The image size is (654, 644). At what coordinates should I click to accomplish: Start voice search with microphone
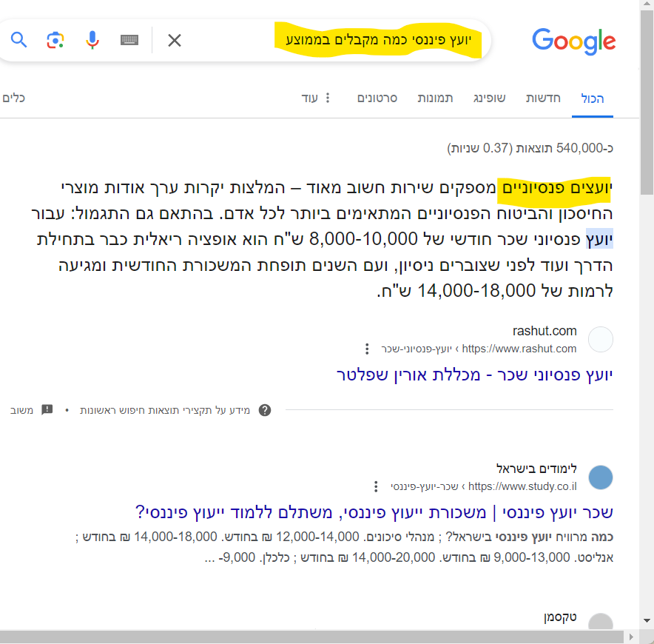pos(92,40)
